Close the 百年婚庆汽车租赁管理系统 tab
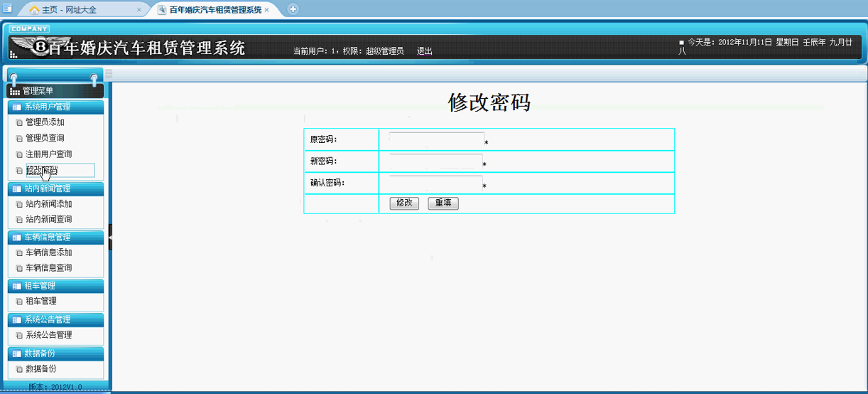This screenshot has height=394, width=868. click(x=266, y=10)
